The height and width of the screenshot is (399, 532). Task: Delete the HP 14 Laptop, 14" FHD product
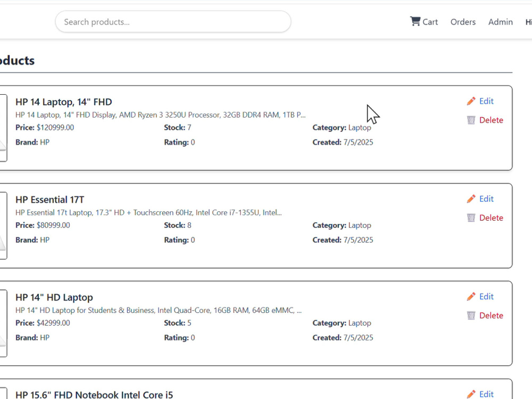coord(485,120)
